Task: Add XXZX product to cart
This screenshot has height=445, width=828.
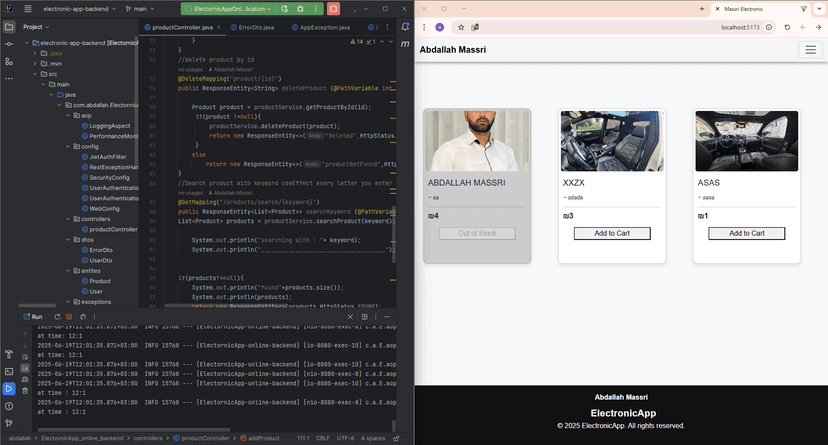Action: pyautogui.click(x=612, y=233)
